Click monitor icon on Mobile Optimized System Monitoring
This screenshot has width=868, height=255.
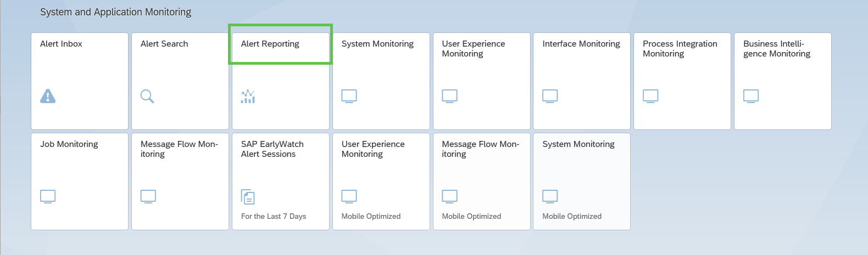(x=550, y=196)
